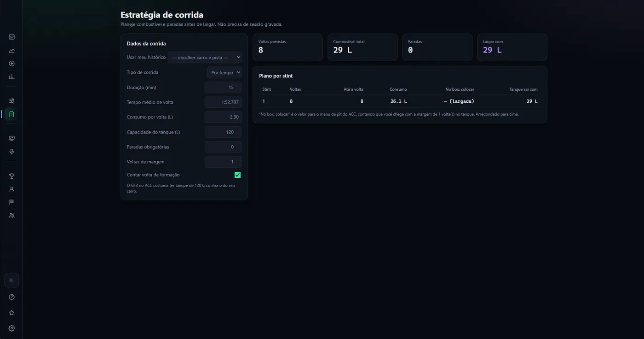Viewport: 644px width, 339px height.
Task: Focus the Capacidade do tanque field
Action: coord(223,132)
